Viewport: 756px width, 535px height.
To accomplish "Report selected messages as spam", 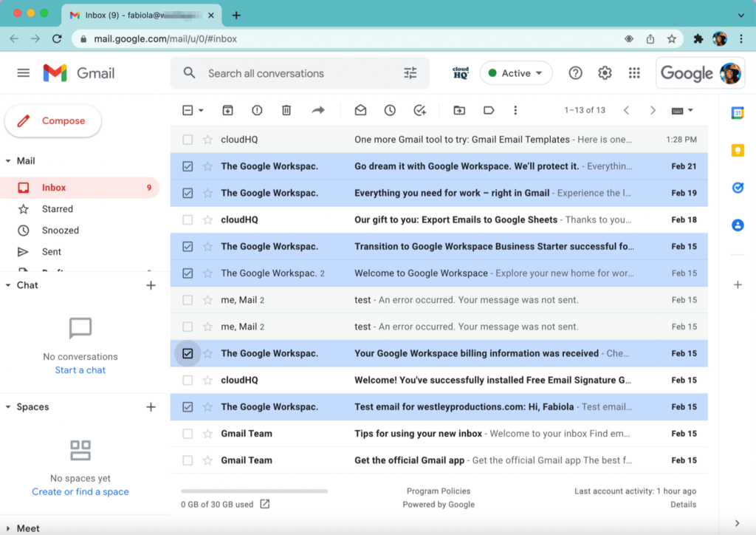I will pyautogui.click(x=256, y=109).
